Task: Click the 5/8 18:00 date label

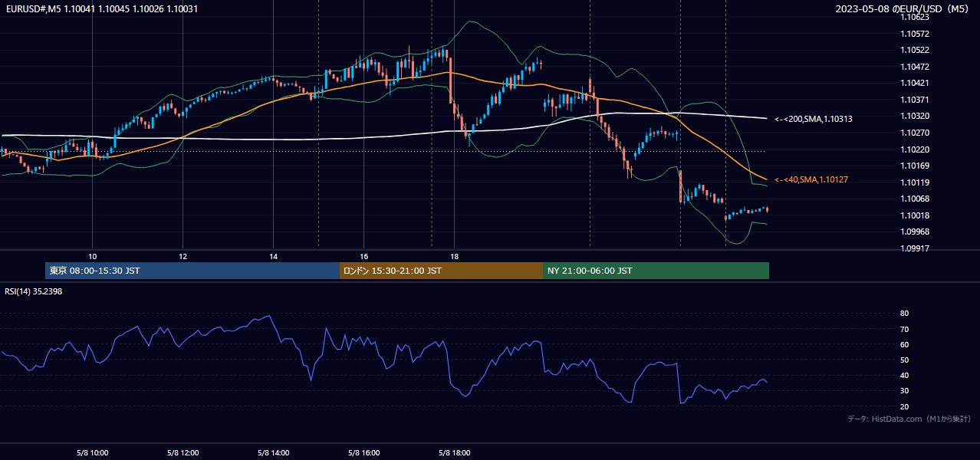Action: [454, 453]
